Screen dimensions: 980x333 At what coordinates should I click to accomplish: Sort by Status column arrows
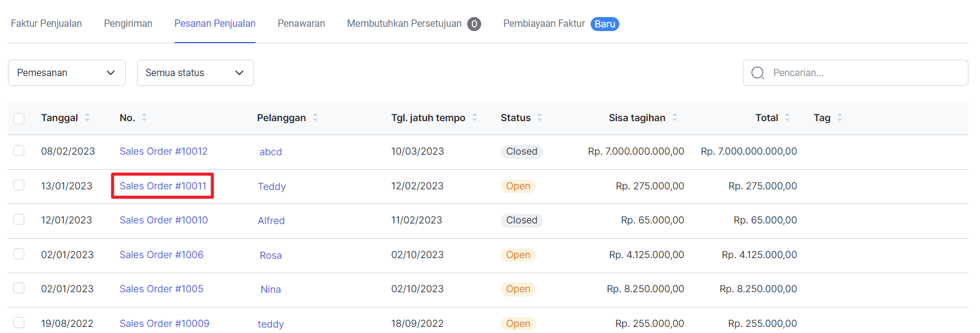pos(540,117)
